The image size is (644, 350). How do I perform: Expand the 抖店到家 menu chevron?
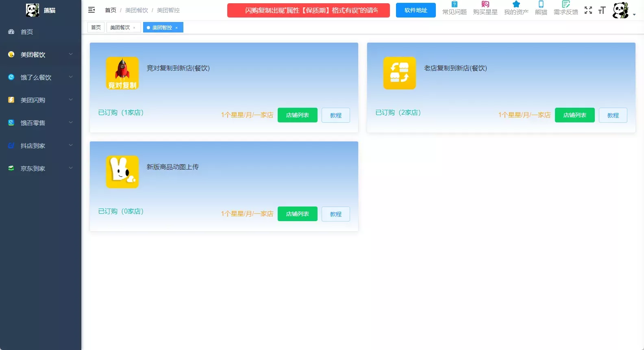pyautogui.click(x=71, y=145)
